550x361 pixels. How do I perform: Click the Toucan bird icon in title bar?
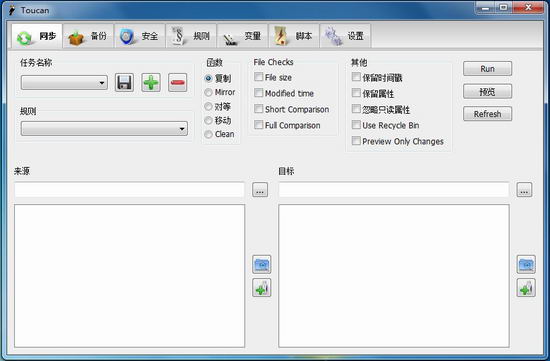[12, 10]
